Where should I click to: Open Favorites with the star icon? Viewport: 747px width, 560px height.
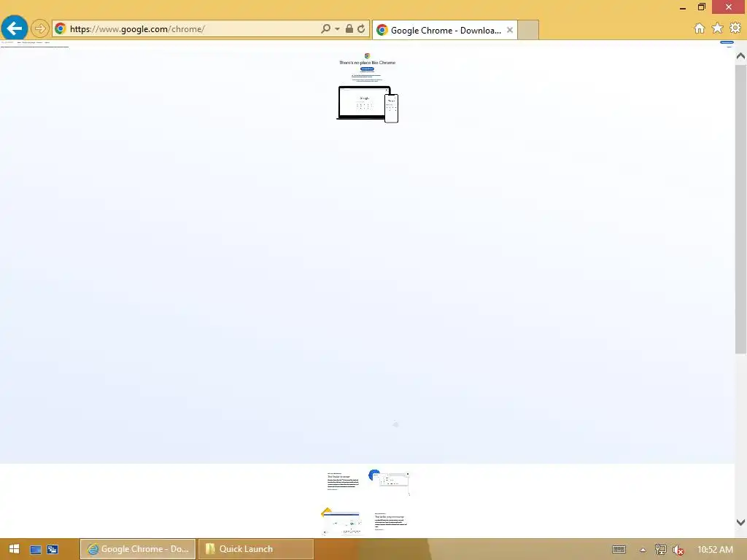pyautogui.click(x=718, y=28)
